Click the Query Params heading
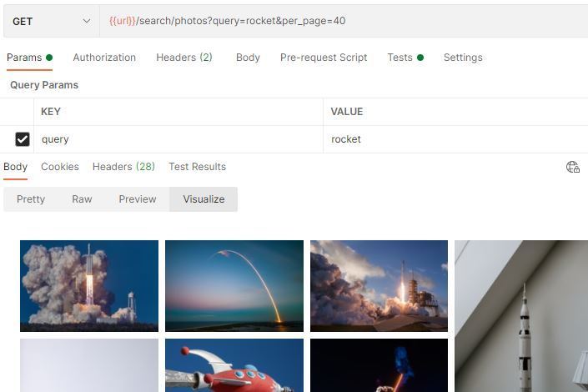 [x=44, y=85]
